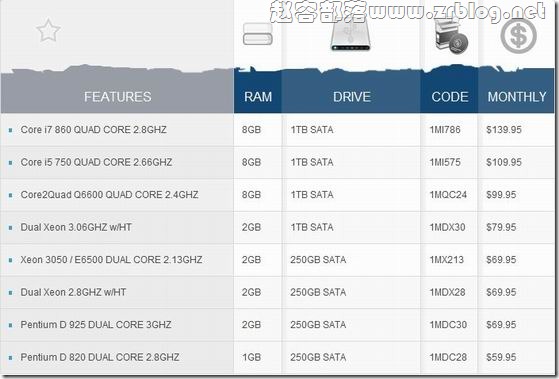Open Xeon 3050 / E6500 DUAL CORE plan
559x379 pixels.
click(x=111, y=260)
